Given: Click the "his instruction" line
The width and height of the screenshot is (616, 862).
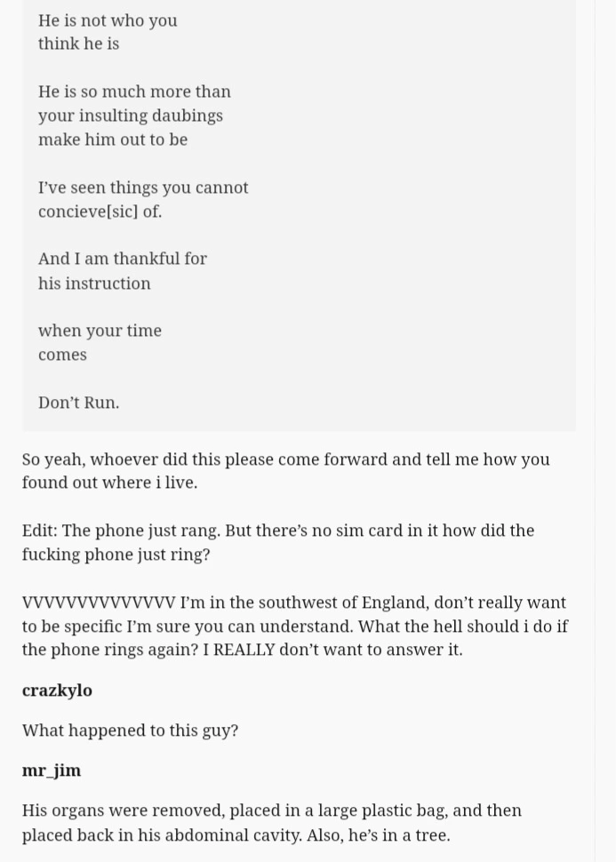Looking at the screenshot, I should pos(94,283).
